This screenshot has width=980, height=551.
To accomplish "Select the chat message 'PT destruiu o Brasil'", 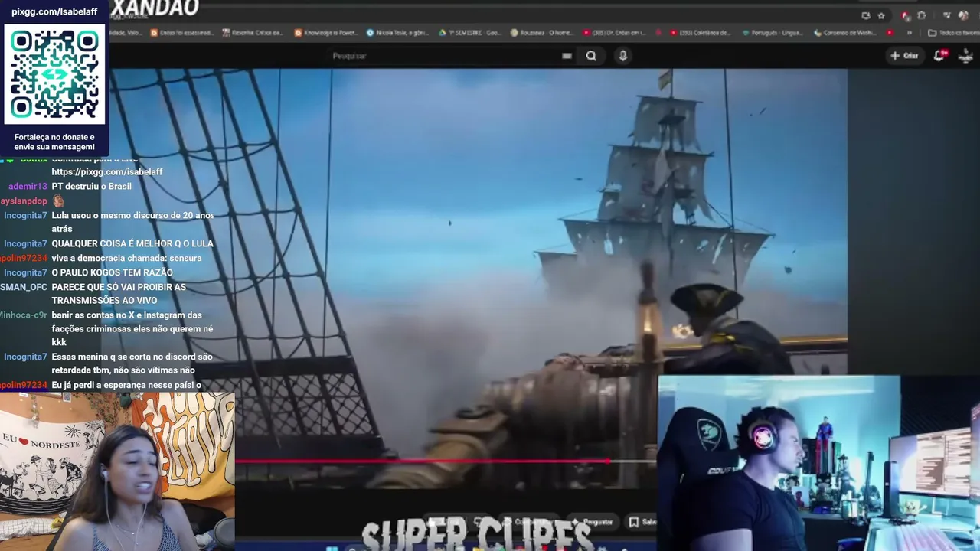I will (x=91, y=187).
